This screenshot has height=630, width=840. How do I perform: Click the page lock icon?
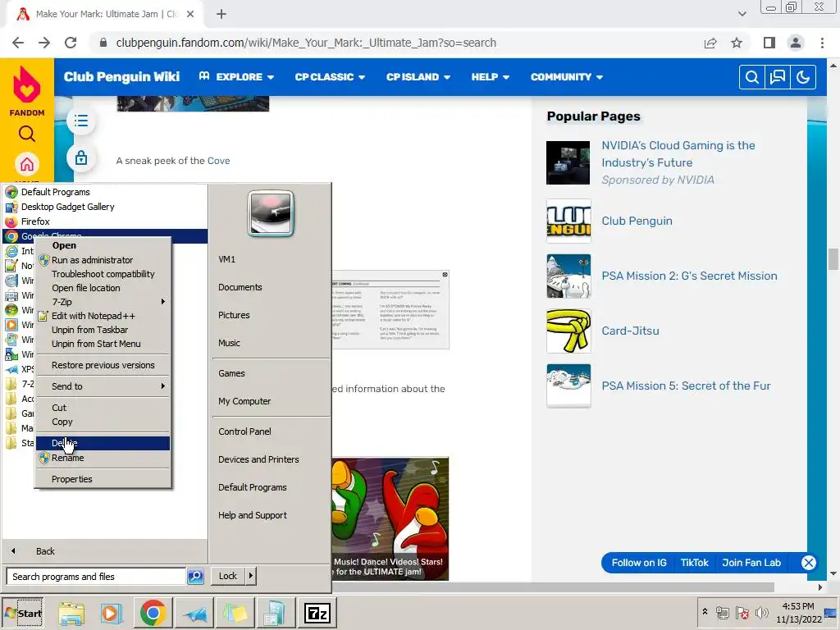point(81,157)
